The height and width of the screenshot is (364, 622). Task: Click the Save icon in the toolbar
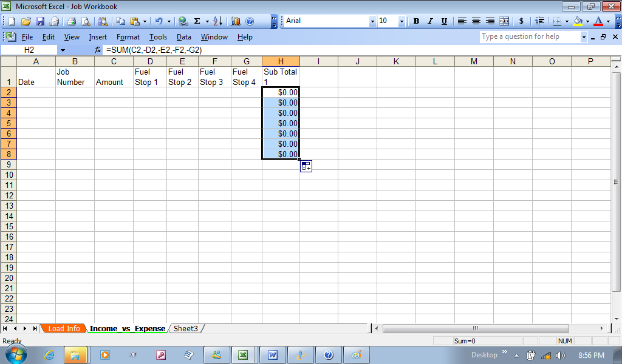click(x=40, y=21)
